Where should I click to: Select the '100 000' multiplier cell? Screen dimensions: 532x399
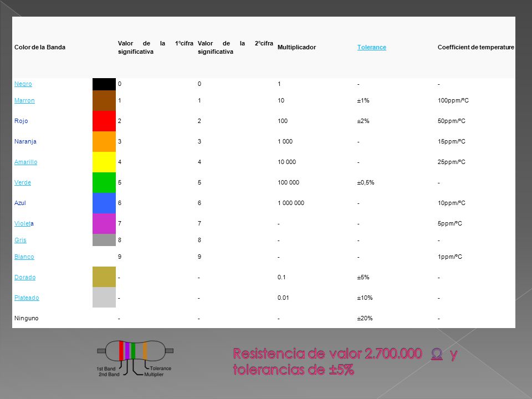288,182
